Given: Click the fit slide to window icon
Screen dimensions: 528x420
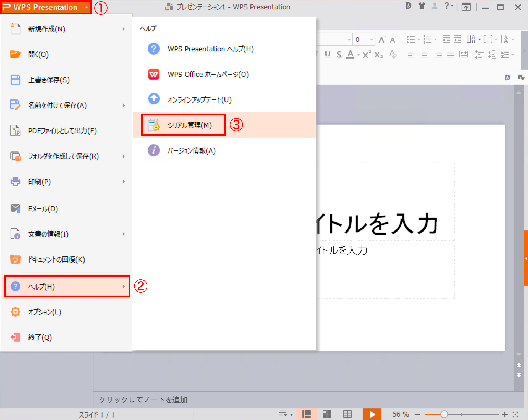Looking at the screenshot, I should pos(515,414).
